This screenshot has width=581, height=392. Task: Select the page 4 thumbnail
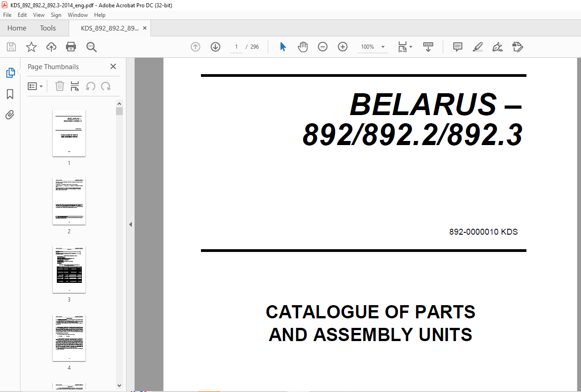click(69, 337)
